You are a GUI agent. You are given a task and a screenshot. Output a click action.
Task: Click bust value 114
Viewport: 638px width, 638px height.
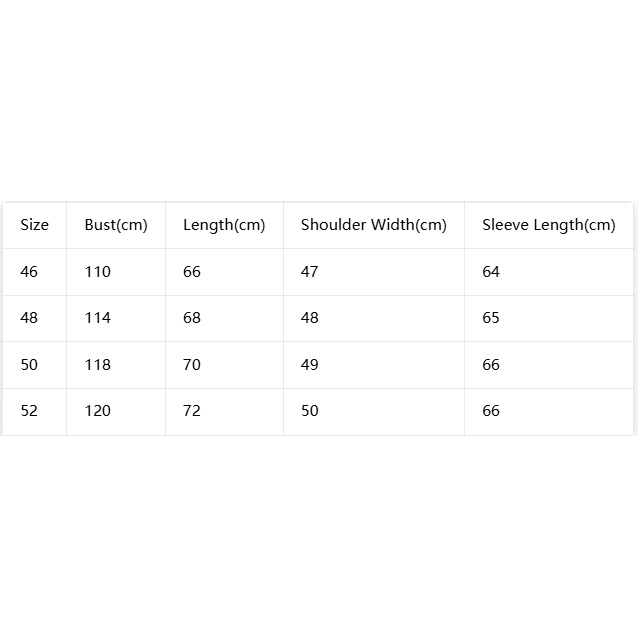[98, 318]
